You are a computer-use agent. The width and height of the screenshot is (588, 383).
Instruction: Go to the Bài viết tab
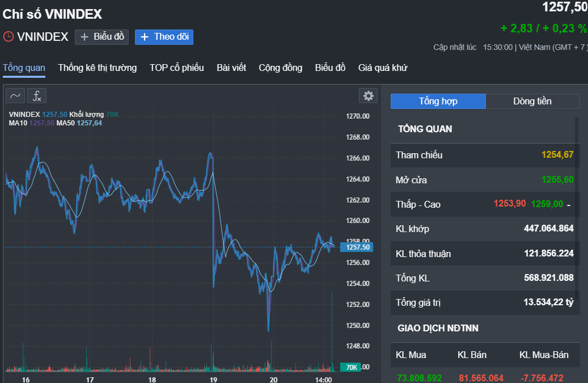(x=231, y=68)
